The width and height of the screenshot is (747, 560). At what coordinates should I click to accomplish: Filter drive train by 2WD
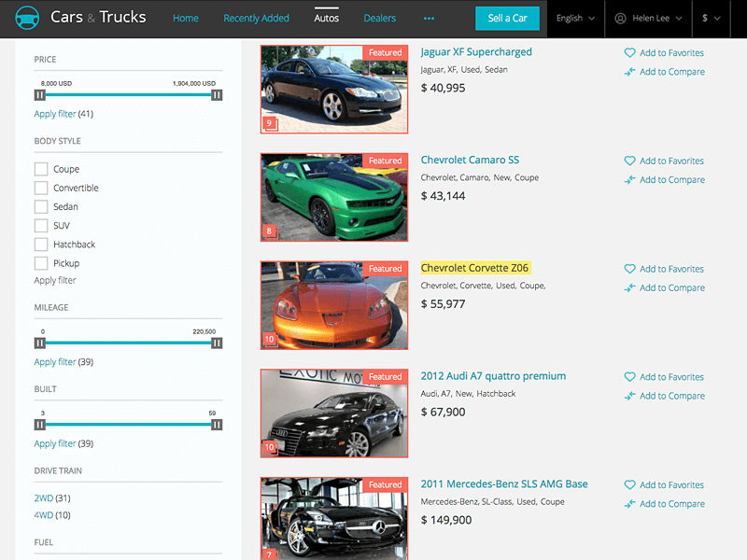(x=43, y=498)
